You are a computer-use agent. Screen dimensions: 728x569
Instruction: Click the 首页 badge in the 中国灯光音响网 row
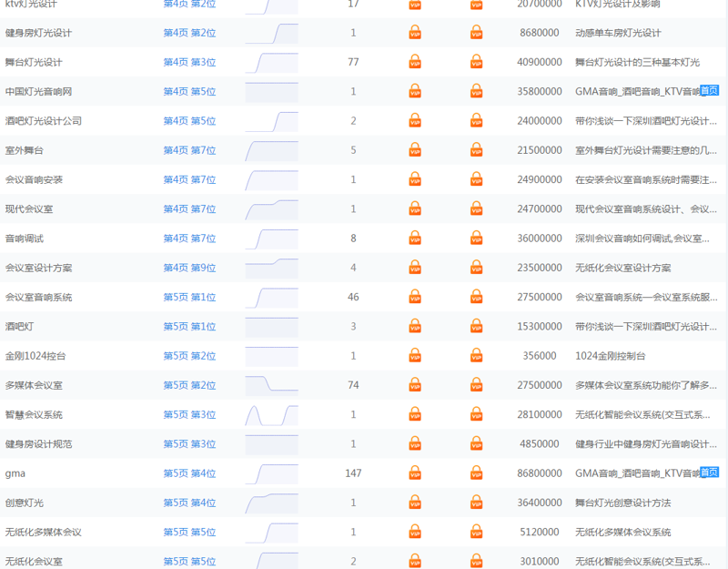709,91
